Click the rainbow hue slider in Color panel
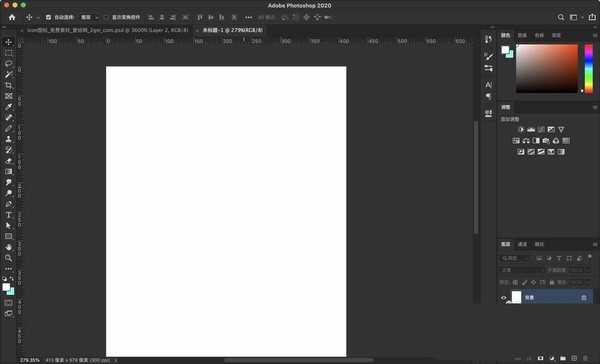 [589, 69]
